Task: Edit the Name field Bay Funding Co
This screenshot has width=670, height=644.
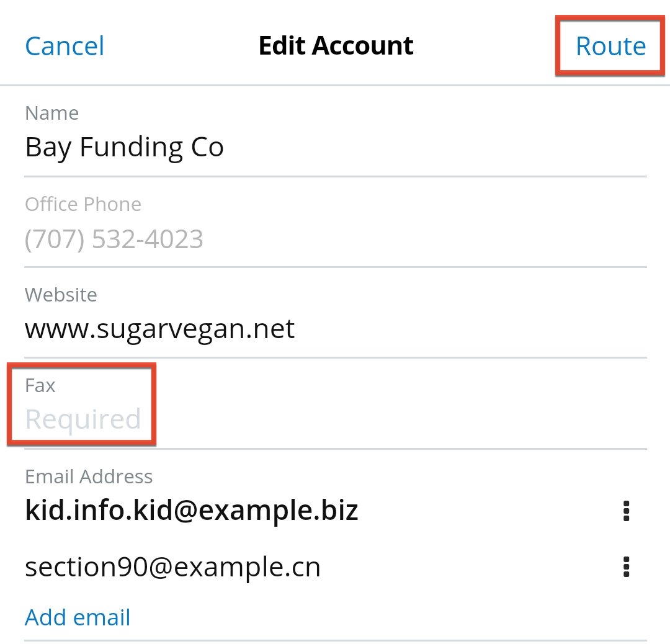Action: (124, 148)
